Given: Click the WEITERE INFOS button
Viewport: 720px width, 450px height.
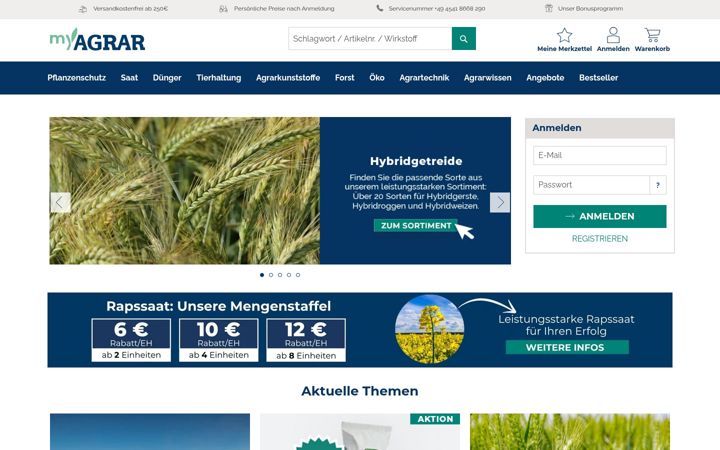Looking at the screenshot, I should (567, 348).
